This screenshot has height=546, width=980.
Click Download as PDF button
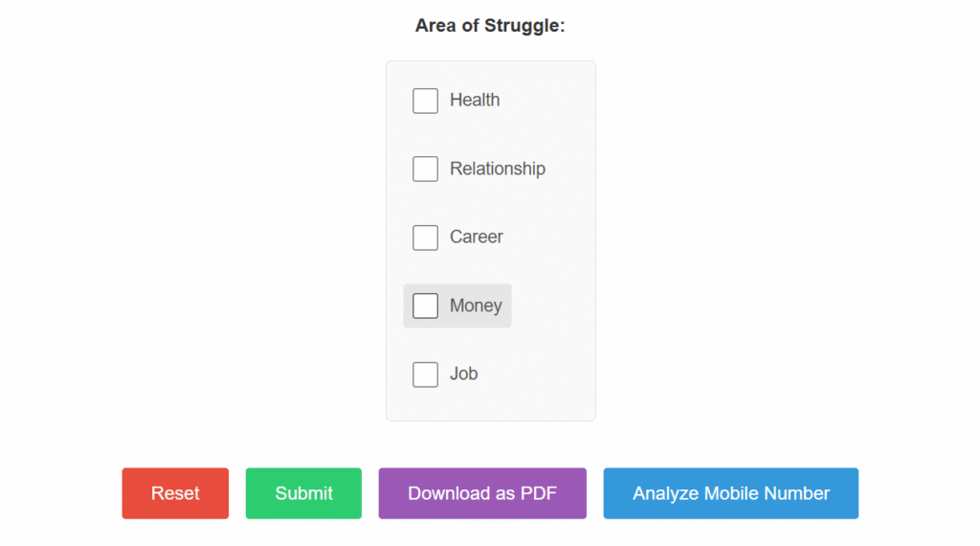click(x=482, y=493)
